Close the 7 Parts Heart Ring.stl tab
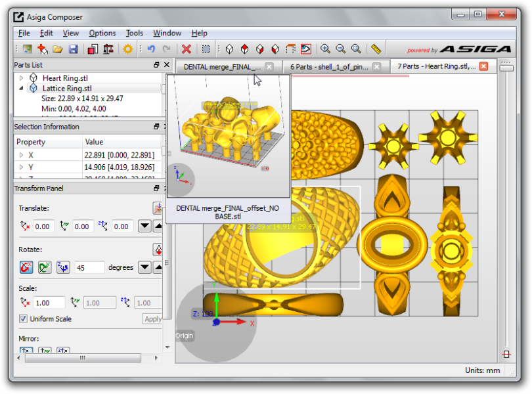The width and height of the screenshot is (532, 394). 484,66
